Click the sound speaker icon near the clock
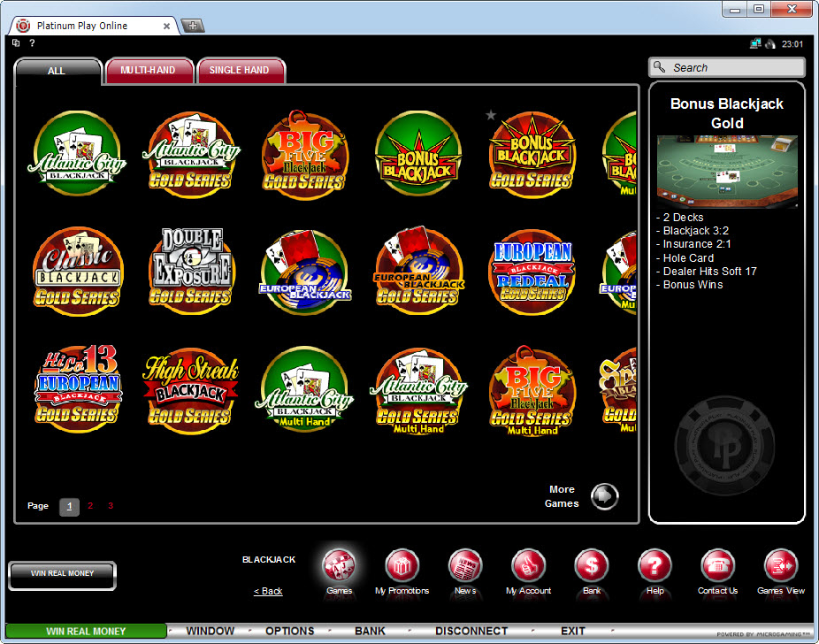The image size is (819, 644). [x=769, y=44]
